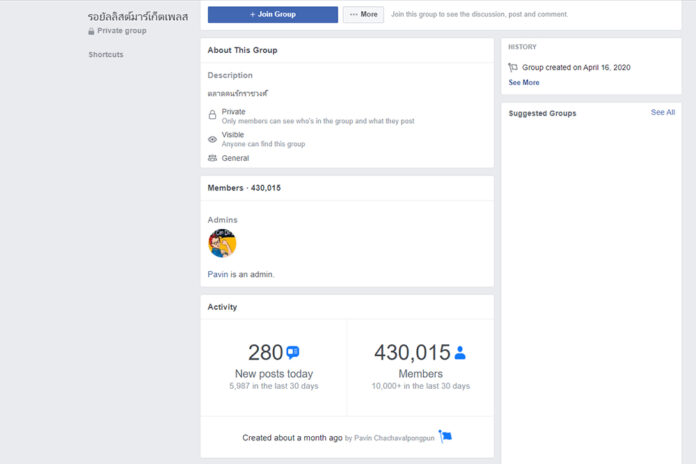Screen dimensions: 696x464
Task: Click the Members · 430,015 header
Action: 244,188
